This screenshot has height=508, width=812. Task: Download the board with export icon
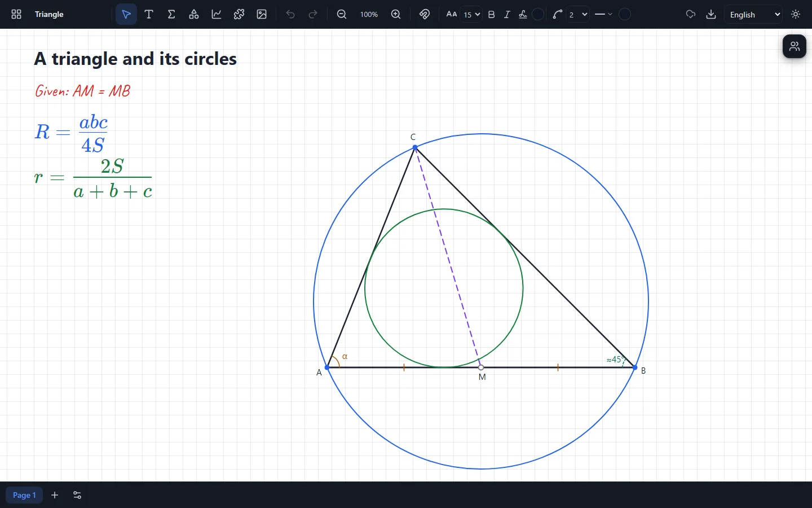pos(711,14)
